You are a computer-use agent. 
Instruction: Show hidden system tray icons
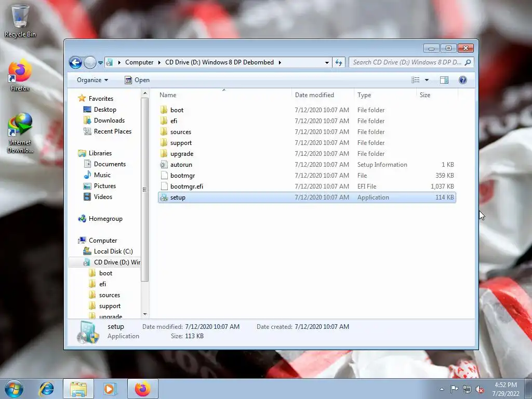click(x=442, y=389)
